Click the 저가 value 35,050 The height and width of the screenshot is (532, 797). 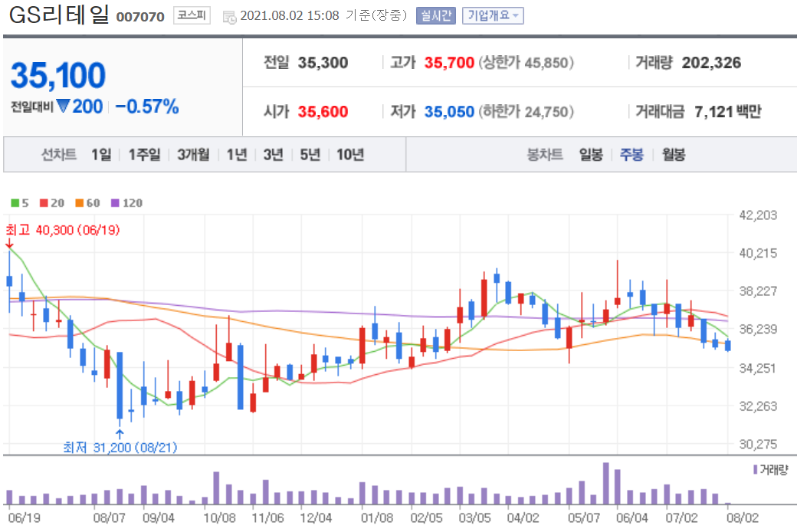449,111
